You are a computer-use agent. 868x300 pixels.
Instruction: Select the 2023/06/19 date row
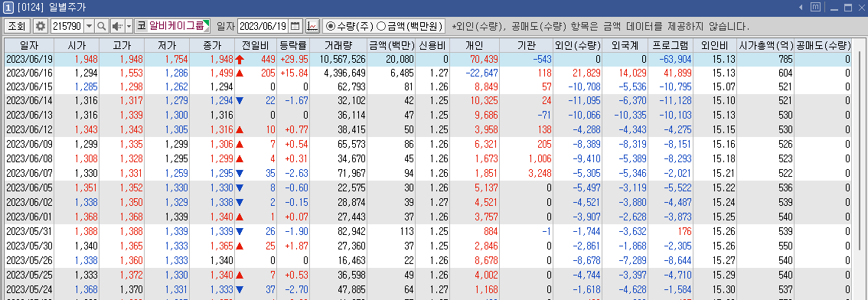[x=427, y=59]
